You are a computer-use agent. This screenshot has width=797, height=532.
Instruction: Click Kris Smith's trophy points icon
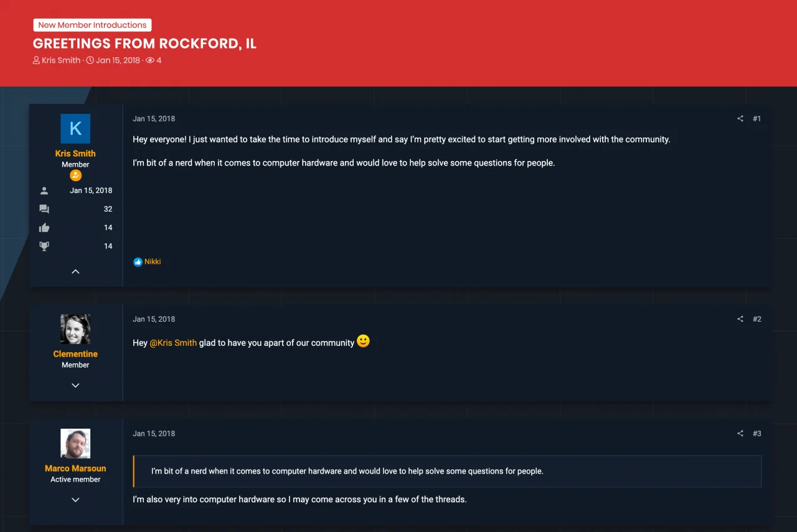pyautogui.click(x=44, y=246)
